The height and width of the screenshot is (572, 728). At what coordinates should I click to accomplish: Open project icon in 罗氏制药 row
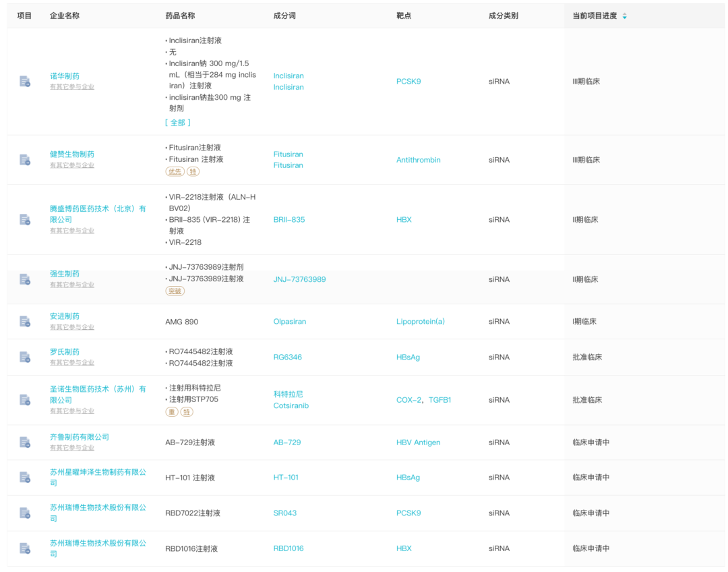(25, 357)
